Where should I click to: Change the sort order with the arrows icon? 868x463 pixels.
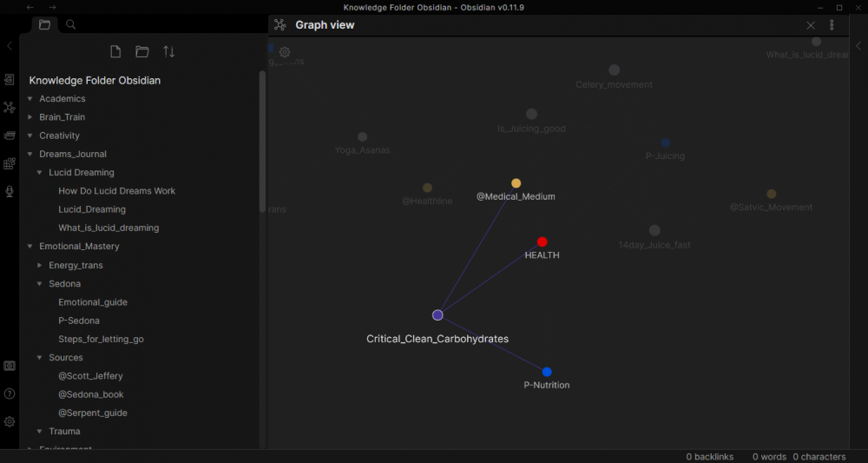pos(169,52)
